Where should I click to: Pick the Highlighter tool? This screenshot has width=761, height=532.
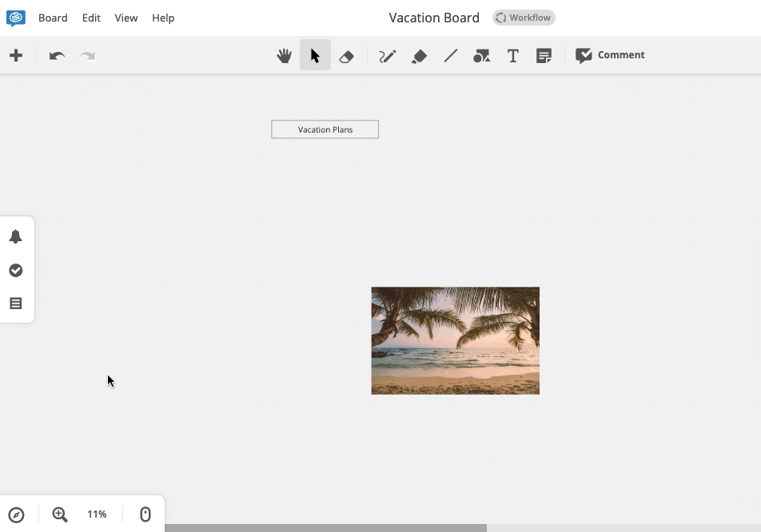(x=419, y=56)
